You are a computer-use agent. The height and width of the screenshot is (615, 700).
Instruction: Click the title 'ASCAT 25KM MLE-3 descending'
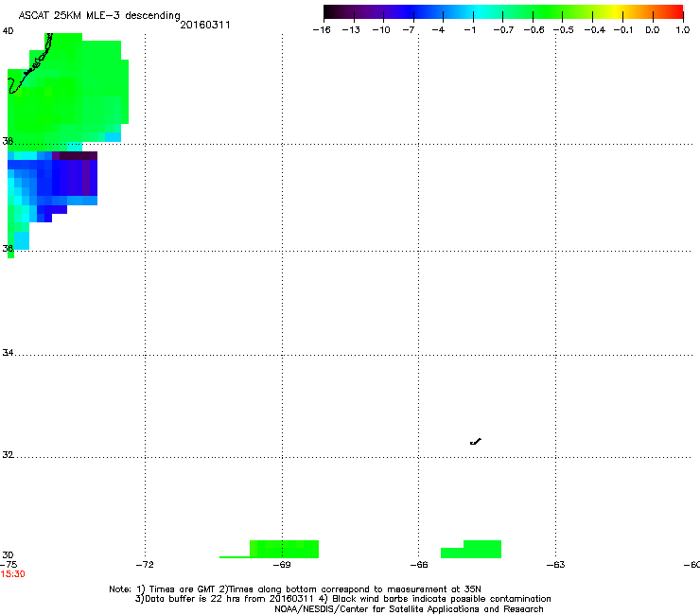99,16
